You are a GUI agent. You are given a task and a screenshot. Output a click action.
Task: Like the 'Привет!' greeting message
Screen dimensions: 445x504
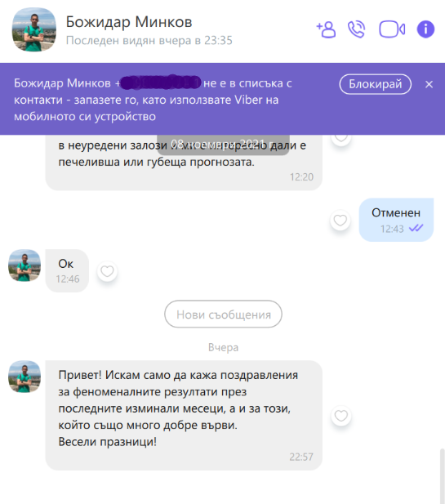click(x=341, y=416)
